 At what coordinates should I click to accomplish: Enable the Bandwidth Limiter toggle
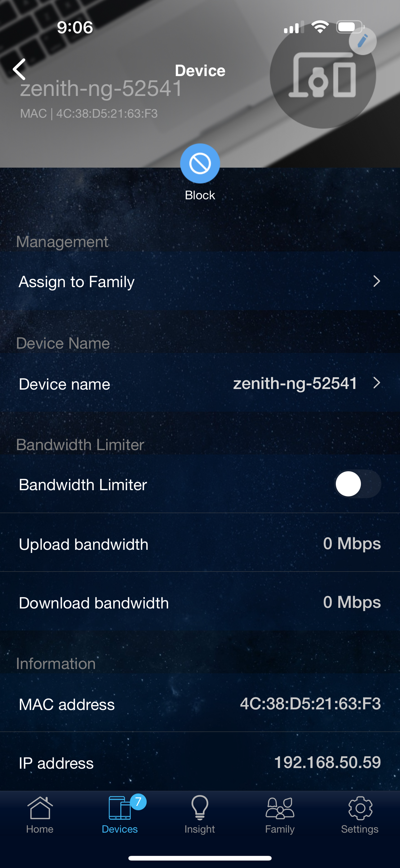(357, 484)
